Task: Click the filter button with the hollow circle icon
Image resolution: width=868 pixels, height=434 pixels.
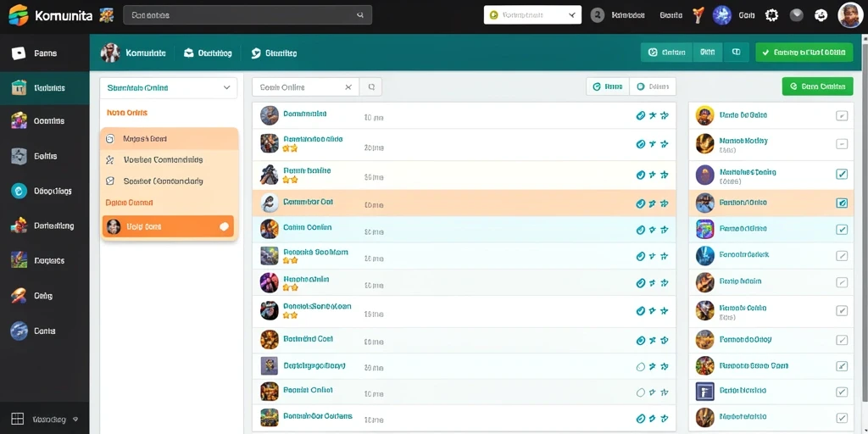Action: tap(653, 86)
